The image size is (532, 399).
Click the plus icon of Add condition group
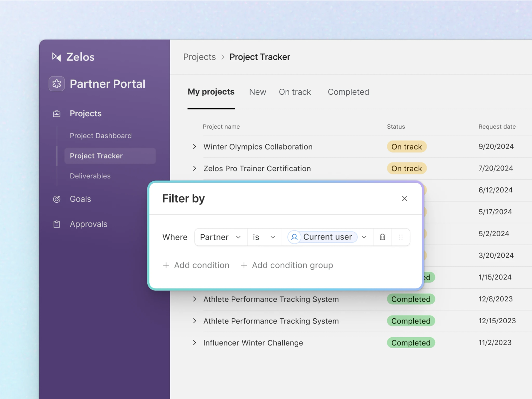coord(244,265)
